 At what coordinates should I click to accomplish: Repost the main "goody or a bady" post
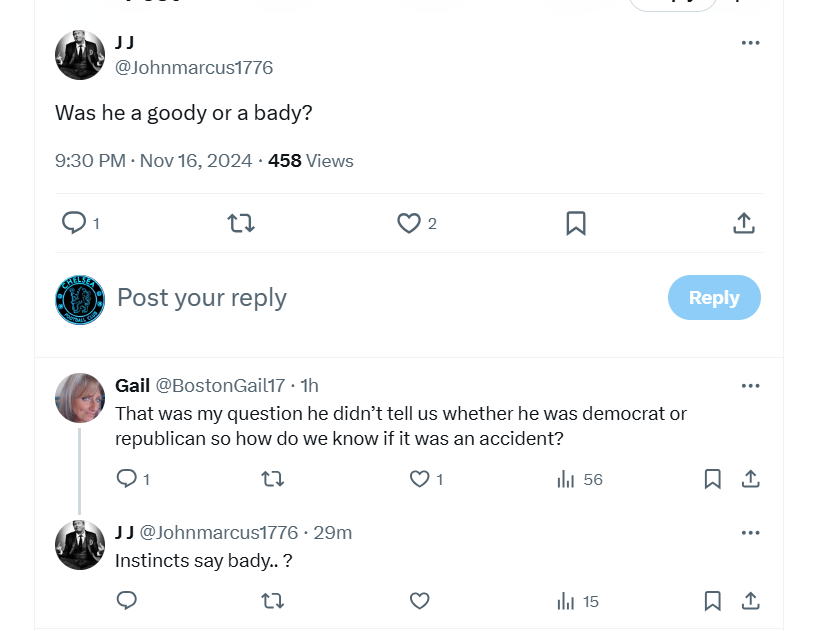(241, 223)
